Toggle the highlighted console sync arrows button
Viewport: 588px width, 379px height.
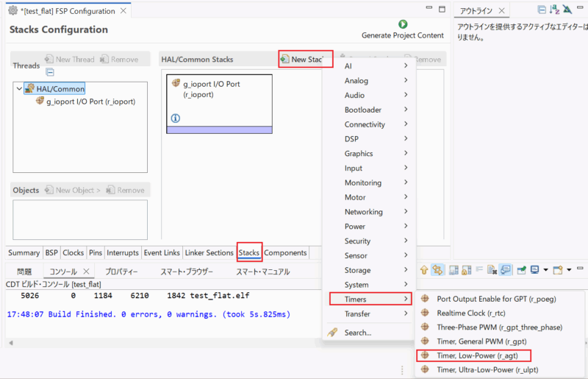click(x=438, y=270)
